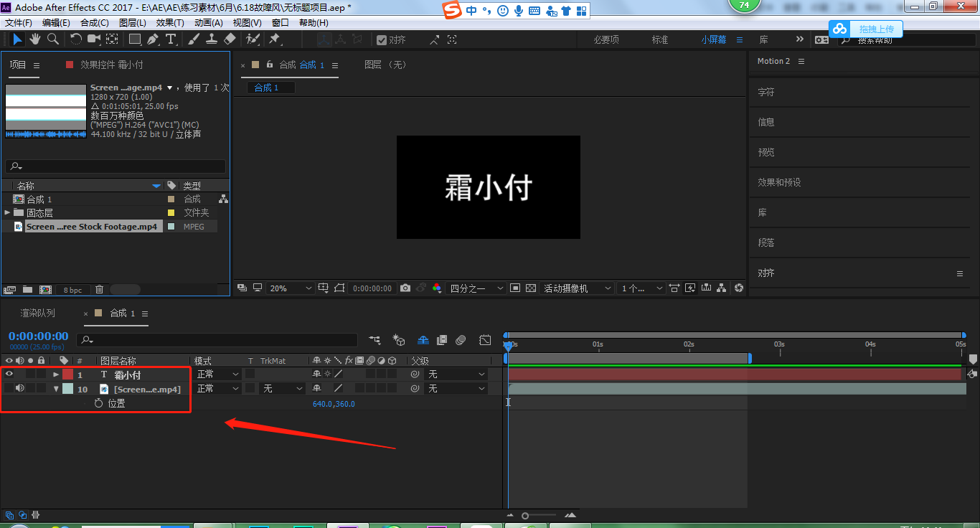Open the 合成(C) menu
This screenshot has width=980, height=528.
point(95,23)
